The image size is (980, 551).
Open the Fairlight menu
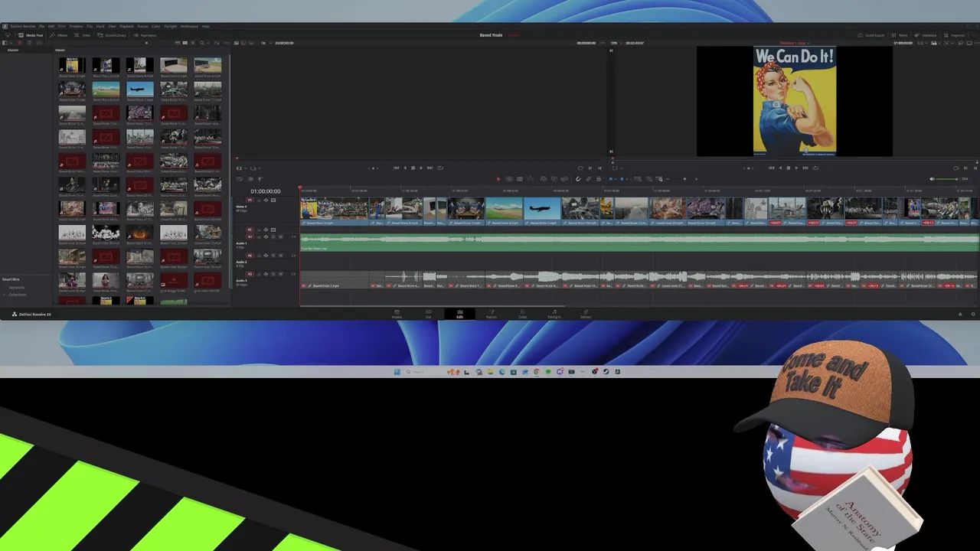[170, 26]
